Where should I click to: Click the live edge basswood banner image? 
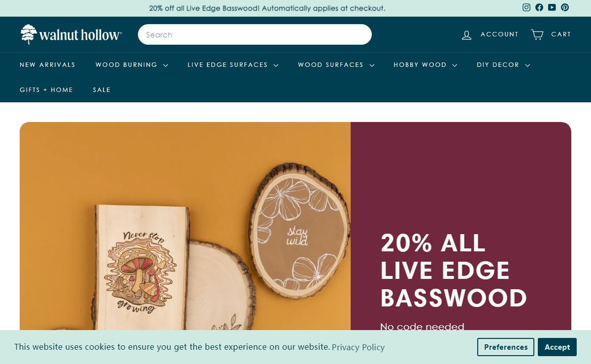pyautogui.click(x=185, y=226)
